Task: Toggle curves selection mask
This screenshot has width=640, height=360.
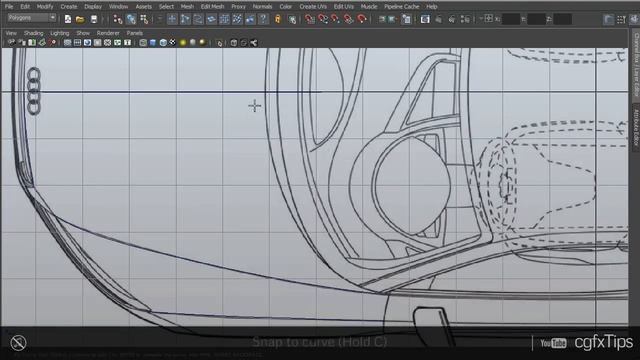Action: (x=198, y=19)
